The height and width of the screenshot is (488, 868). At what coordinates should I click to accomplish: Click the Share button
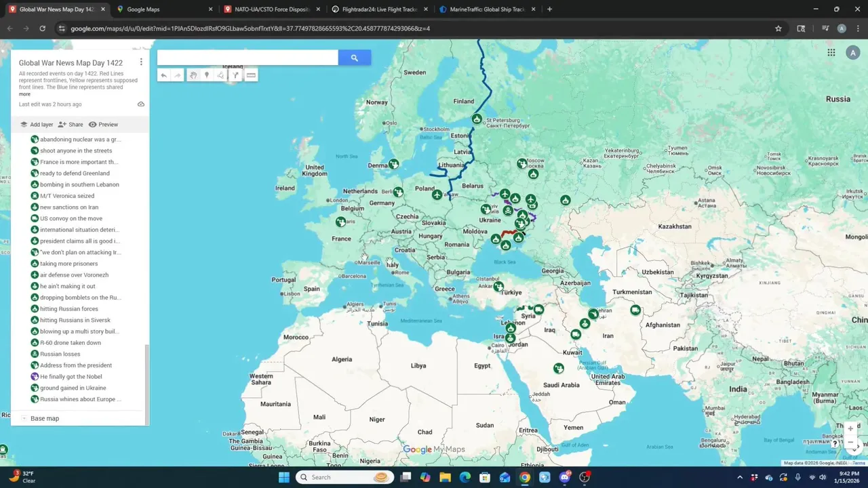pos(71,125)
